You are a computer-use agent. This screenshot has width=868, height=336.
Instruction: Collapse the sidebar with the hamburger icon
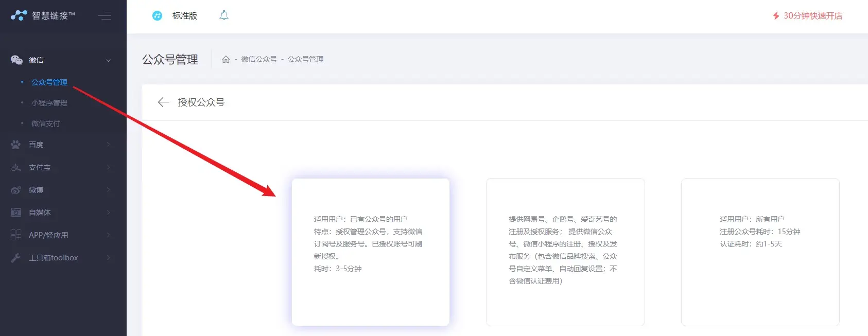(105, 16)
